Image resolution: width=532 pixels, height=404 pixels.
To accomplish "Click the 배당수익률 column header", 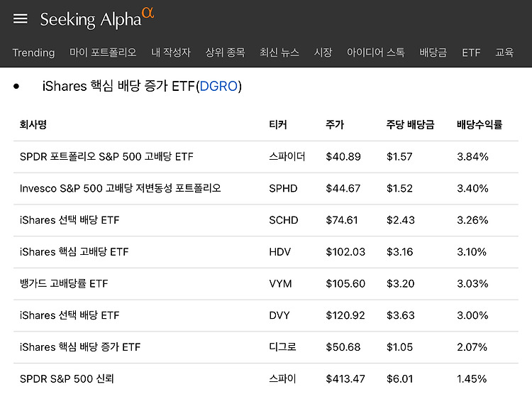I will (480, 124).
